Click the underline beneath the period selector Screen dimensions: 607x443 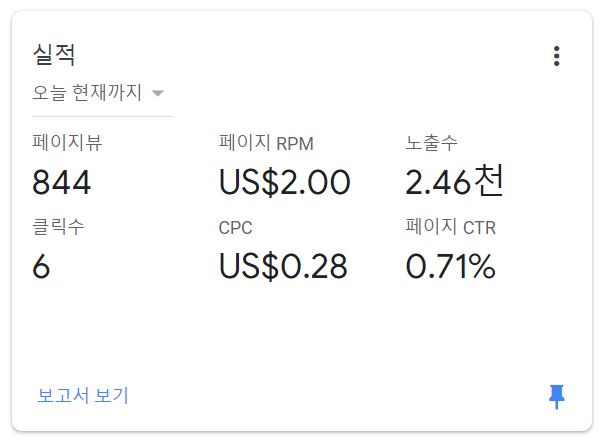(102, 116)
